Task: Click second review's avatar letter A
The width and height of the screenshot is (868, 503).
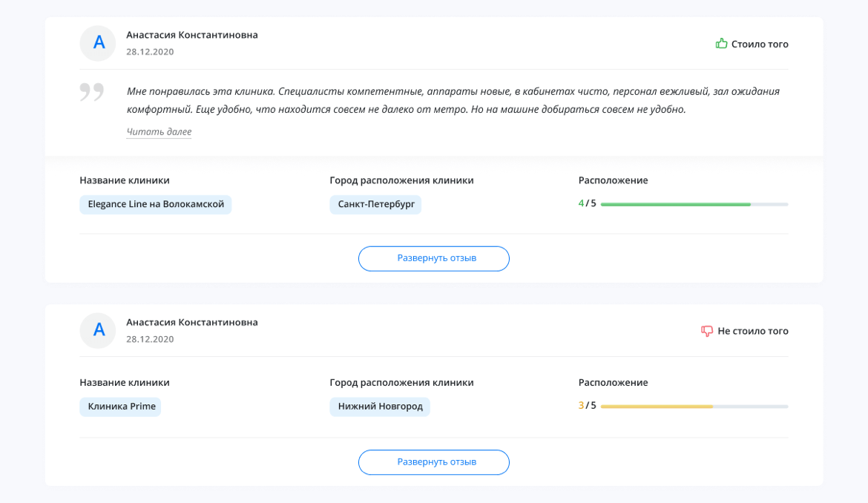Action: 98,330
